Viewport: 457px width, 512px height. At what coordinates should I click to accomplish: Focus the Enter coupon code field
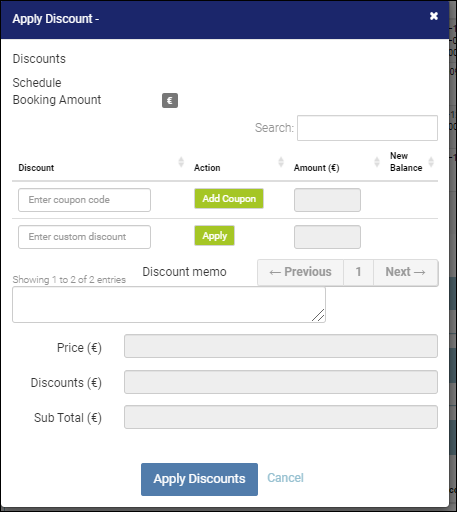[x=84, y=200]
